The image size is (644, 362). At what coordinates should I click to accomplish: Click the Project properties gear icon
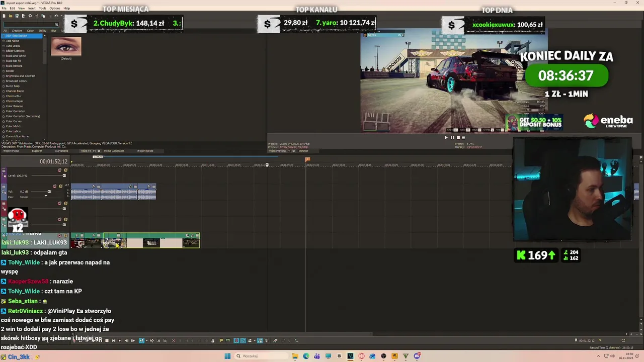pos(30,16)
